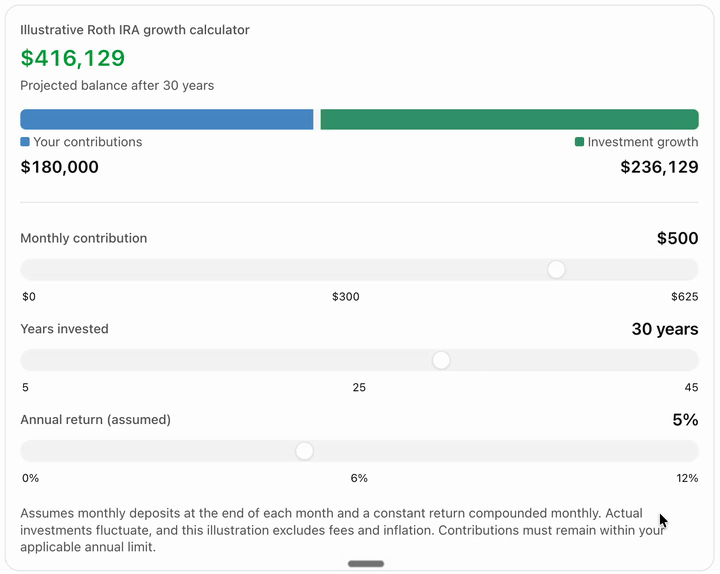Click the $236,129 growth amount
720x574 pixels.
click(x=659, y=167)
